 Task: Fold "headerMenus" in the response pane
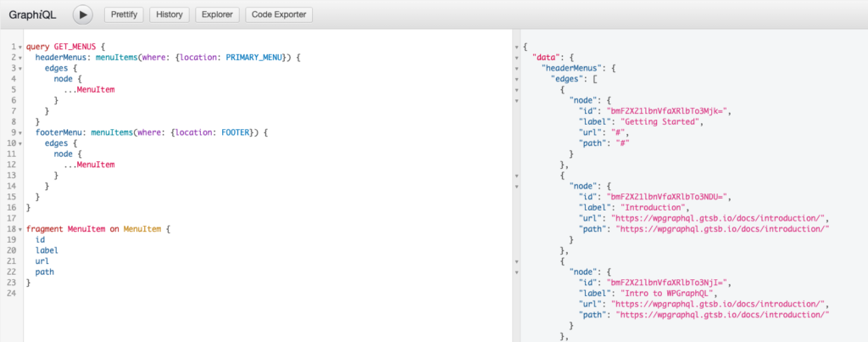pos(518,68)
